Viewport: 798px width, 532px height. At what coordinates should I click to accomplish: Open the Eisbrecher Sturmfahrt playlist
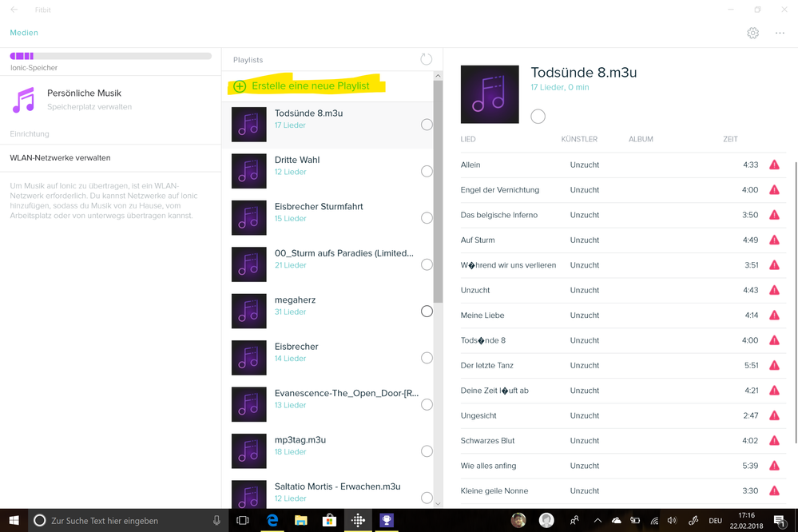pyautogui.click(x=319, y=207)
